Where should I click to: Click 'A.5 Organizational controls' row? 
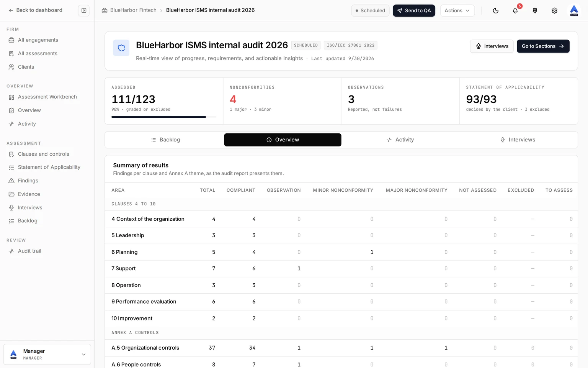pos(341,348)
